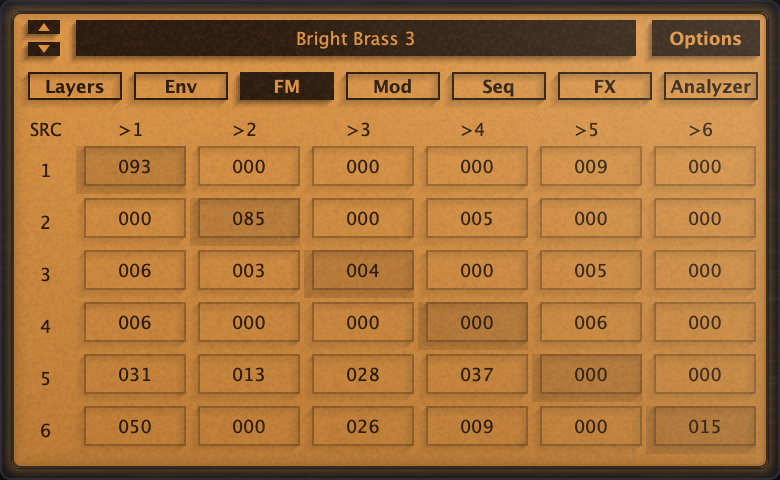This screenshot has width=780, height=480.
Task: Click source row label 5
Action: coord(45,379)
